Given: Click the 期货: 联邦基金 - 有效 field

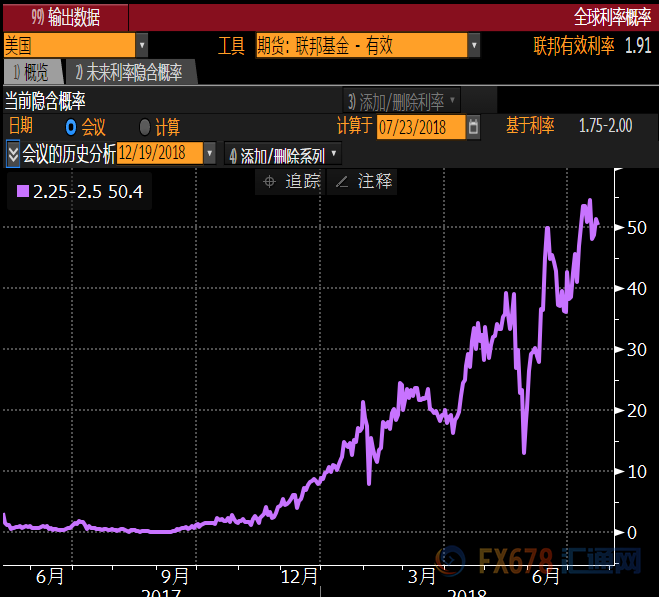Looking at the screenshot, I should (x=360, y=46).
